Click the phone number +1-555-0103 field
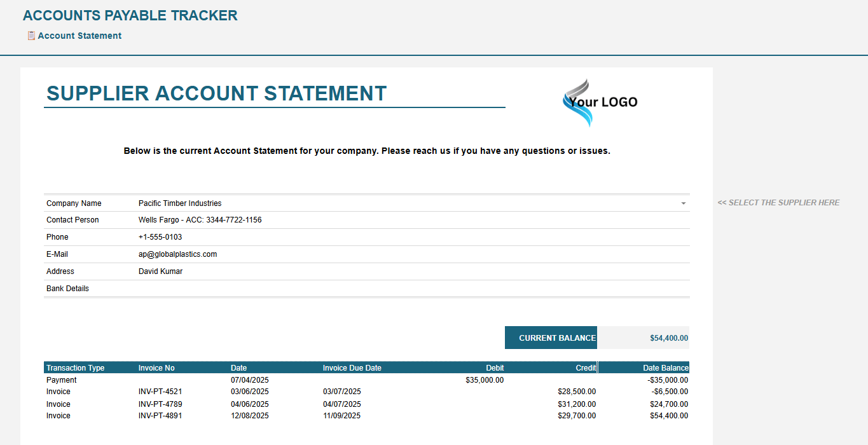 (x=160, y=237)
